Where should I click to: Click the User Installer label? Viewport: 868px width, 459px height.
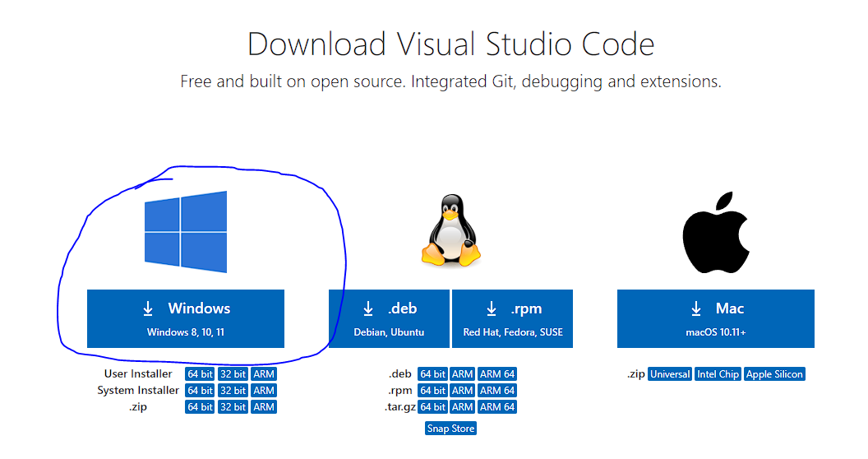(138, 373)
